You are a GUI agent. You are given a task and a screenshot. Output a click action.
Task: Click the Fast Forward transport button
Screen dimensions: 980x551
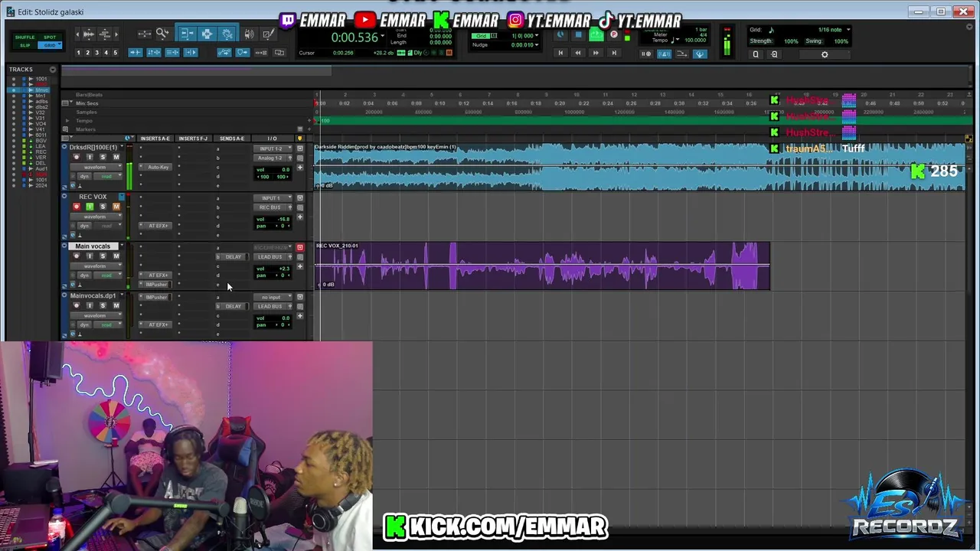[x=596, y=53]
